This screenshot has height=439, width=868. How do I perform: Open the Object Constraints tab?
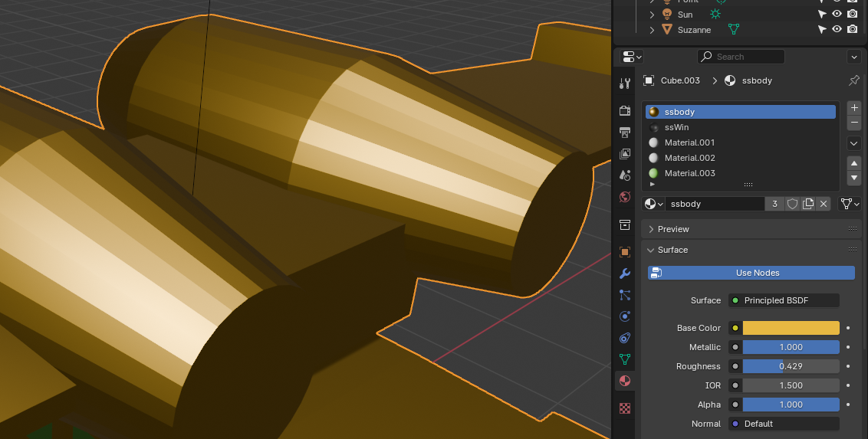[x=625, y=338]
